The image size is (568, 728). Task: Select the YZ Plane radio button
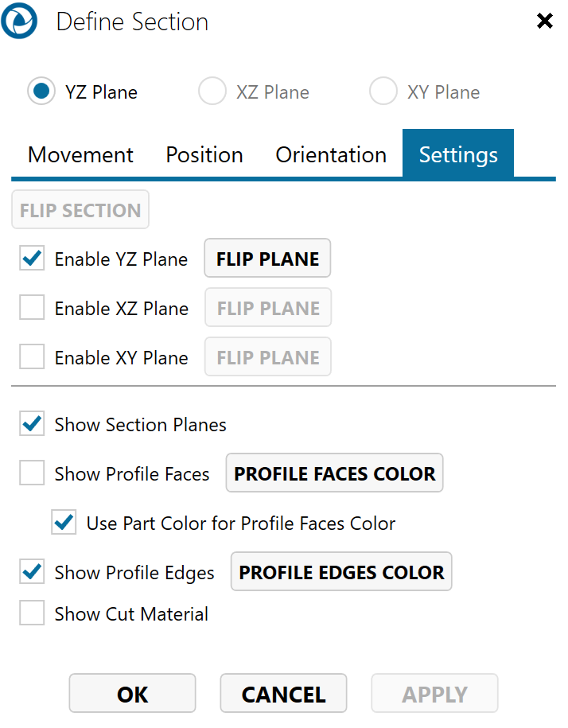[41, 91]
